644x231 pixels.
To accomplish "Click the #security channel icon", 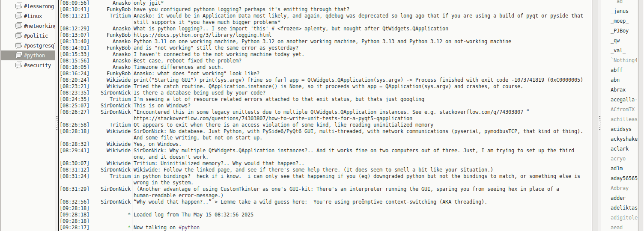I will pos(18,65).
